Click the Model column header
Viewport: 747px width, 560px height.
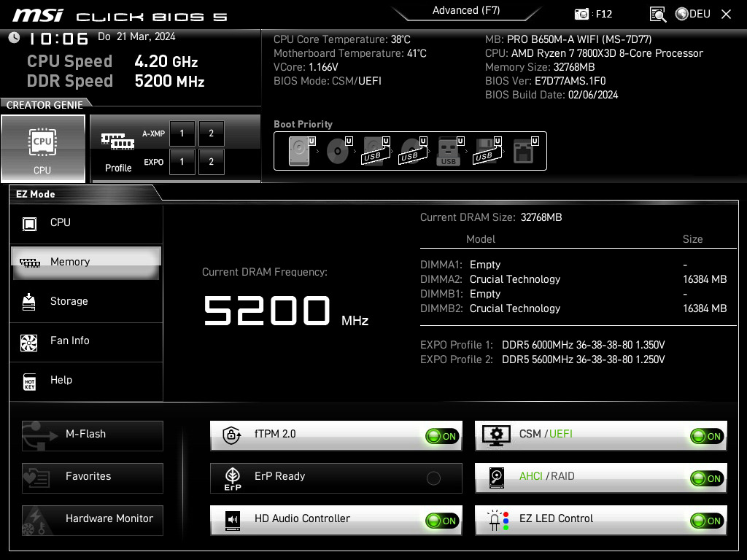pos(481,239)
